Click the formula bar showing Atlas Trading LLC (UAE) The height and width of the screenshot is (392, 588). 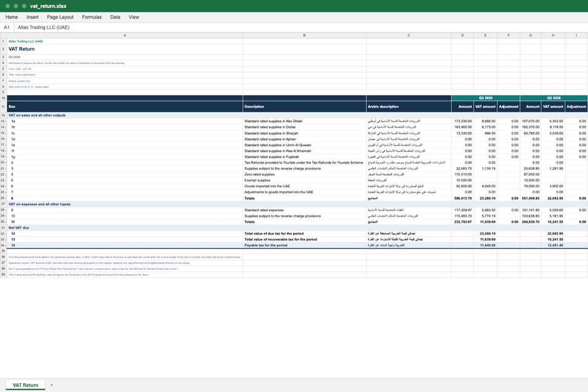point(301,28)
